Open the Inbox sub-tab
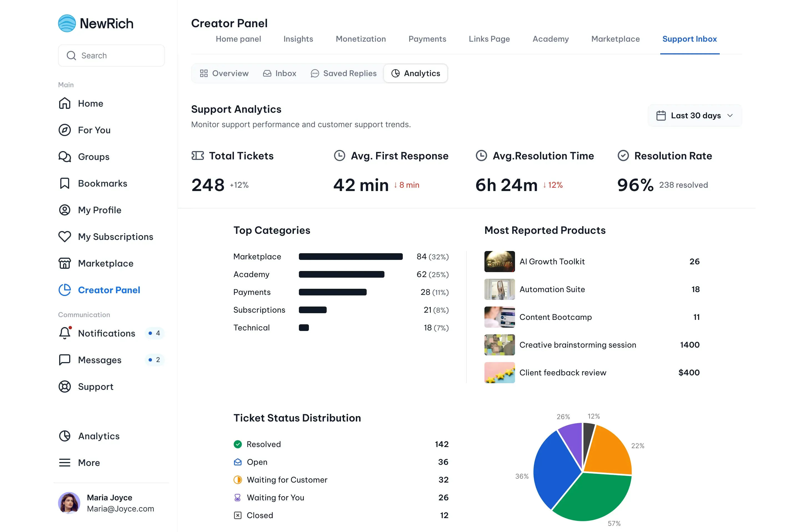This screenshot has height=532, width=800. pyautogui.click(x=280, y=73)
